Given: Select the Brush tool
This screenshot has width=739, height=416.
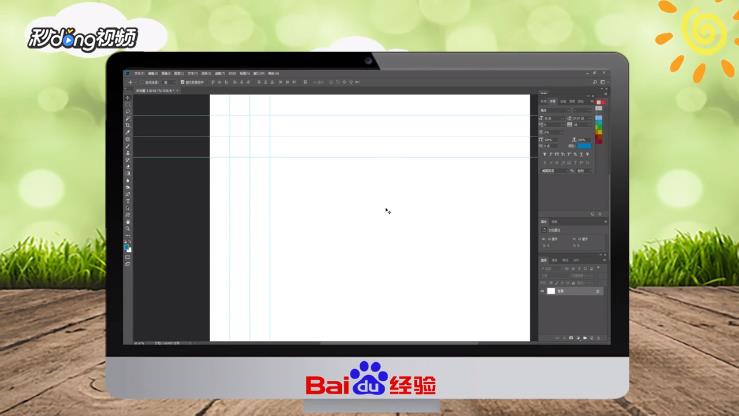Looking at the screenshot, I should (x=128, y=146).
